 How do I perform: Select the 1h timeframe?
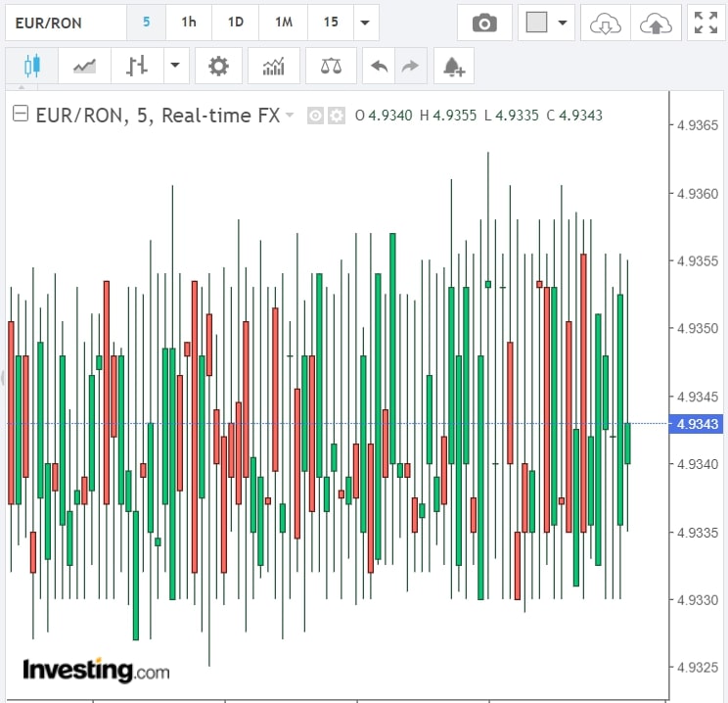pyautogui.click(x=189, y=23)
